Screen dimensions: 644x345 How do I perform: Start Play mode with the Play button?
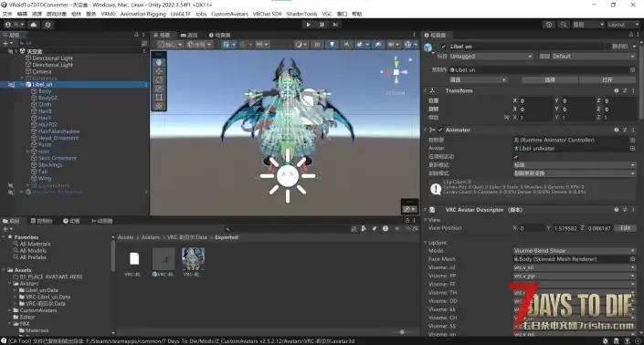(x=308, y=25)
